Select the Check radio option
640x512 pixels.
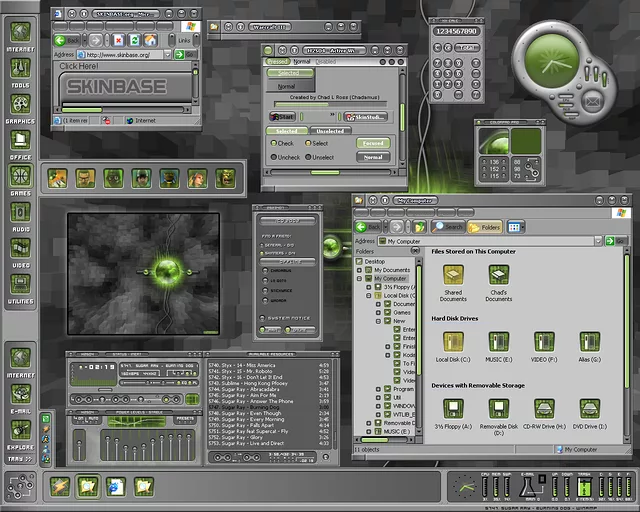(274, 143)
